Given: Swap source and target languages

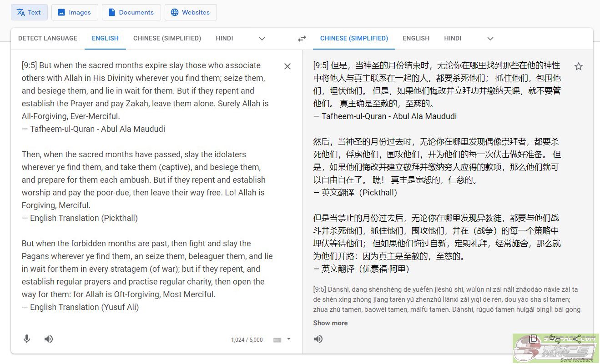Looking at the screenshot, I should [x=302, y=39].
